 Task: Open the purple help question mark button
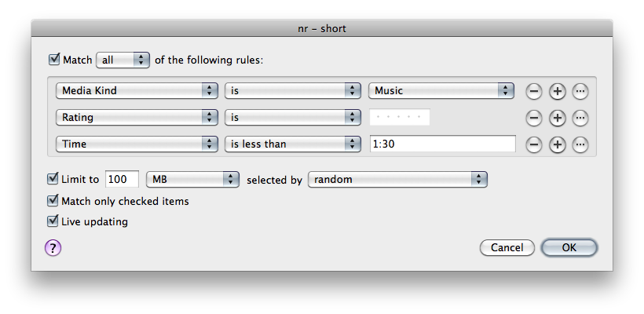pos(53,248)
